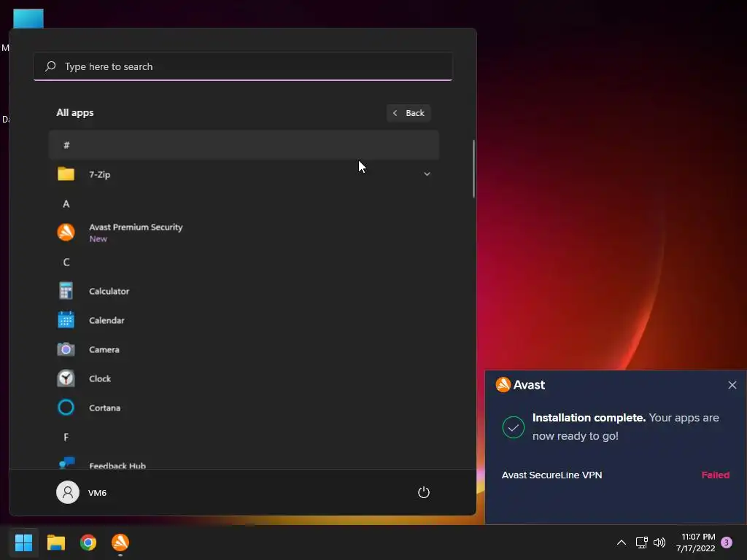Click the 7-Zip folder label
This screenshot has height=560, width=747.
(x=99, y=174)
